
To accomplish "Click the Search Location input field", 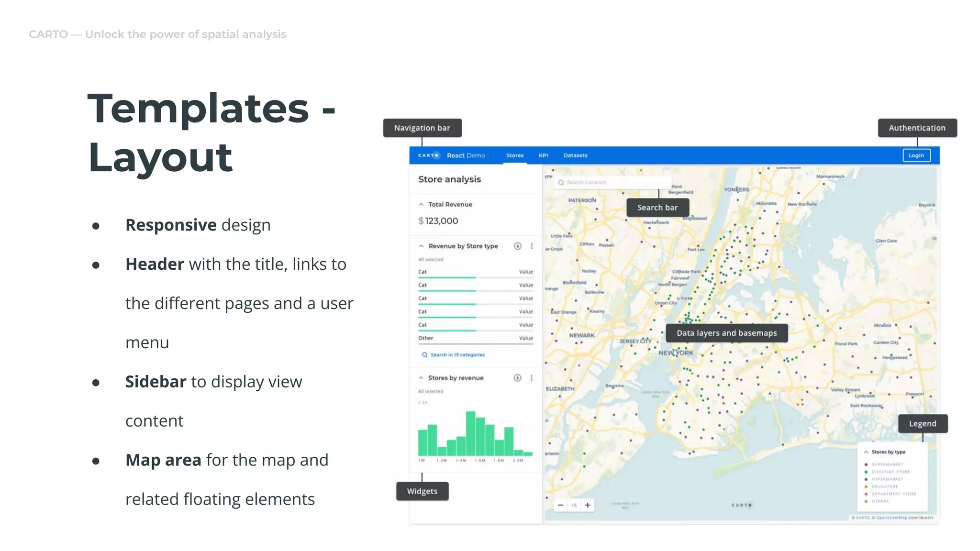I will [x=612, y=182].
